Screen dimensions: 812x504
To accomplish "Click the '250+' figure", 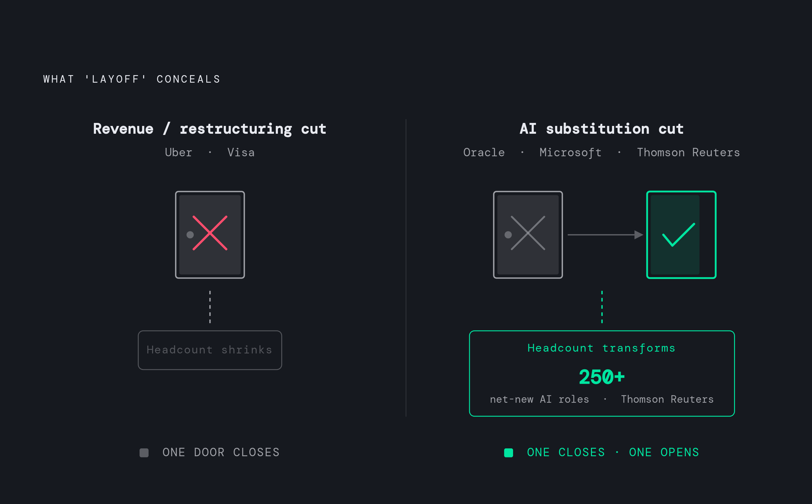I will click(601, 377).
